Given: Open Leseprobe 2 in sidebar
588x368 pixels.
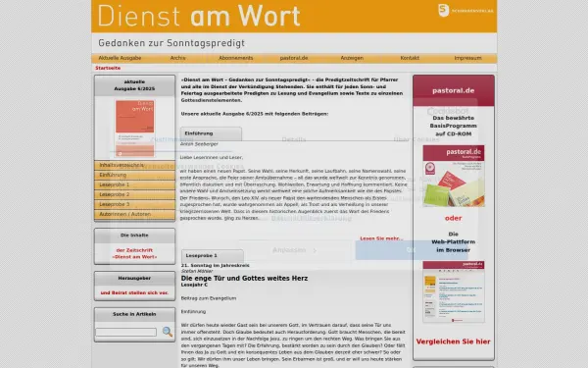Looking at the screenshot, I should (x=134, y=194).
